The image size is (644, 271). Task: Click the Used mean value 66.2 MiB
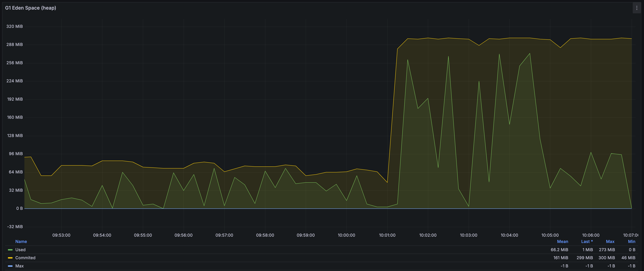559,250
